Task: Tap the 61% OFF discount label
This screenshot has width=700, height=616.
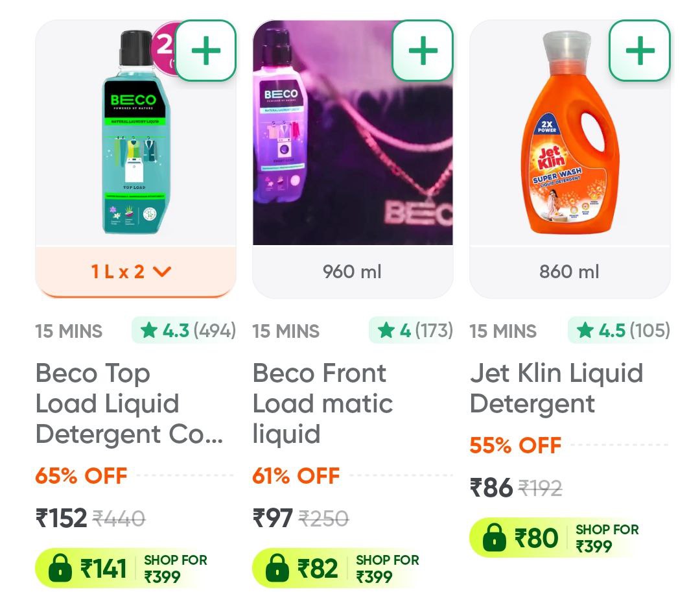Action: 296,476
